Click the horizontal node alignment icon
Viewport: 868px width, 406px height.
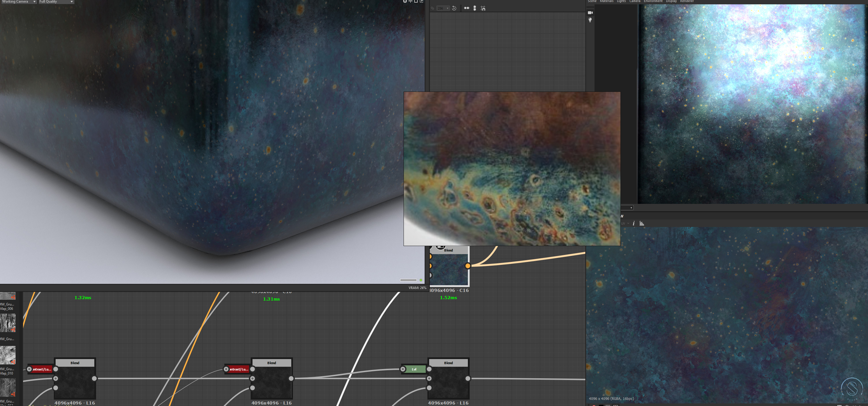tap(467, 8)
